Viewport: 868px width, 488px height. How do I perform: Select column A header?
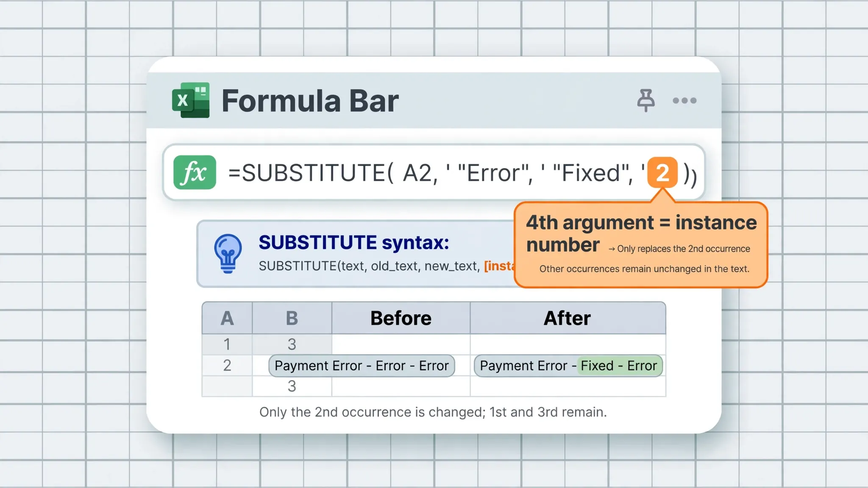(227, 318)
